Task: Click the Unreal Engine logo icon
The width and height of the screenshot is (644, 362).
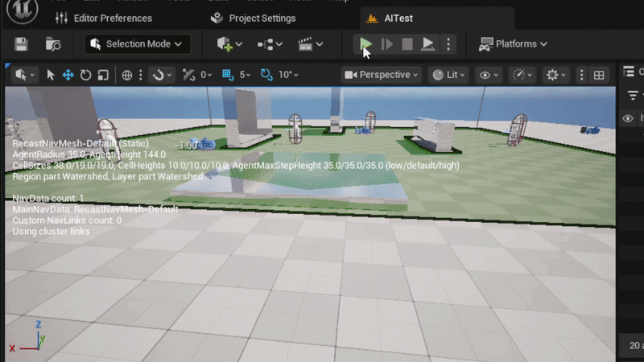Action: coord(23,10)
